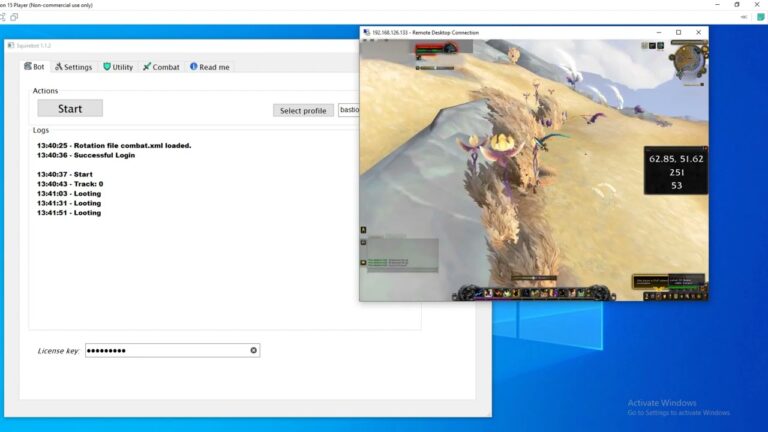Close the Remote Desktop Connection window
Viewport: 768px width, 432px height.
[x=698, y=32]
